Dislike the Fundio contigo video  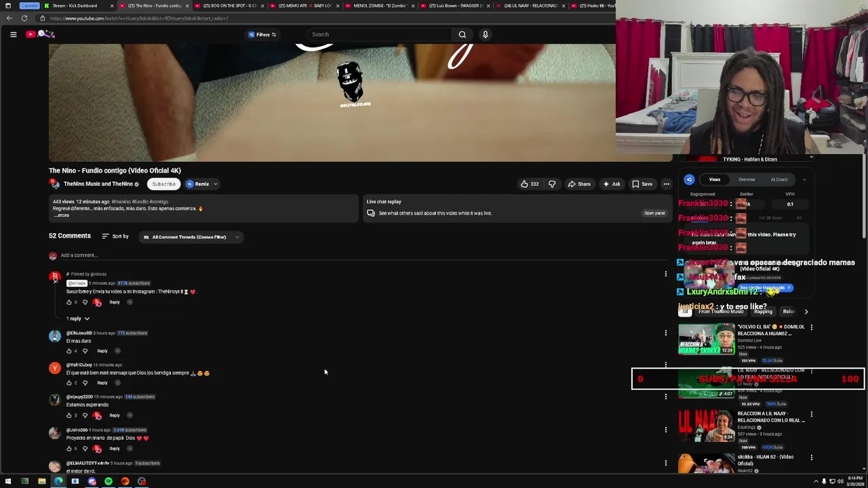coord(552,184)
